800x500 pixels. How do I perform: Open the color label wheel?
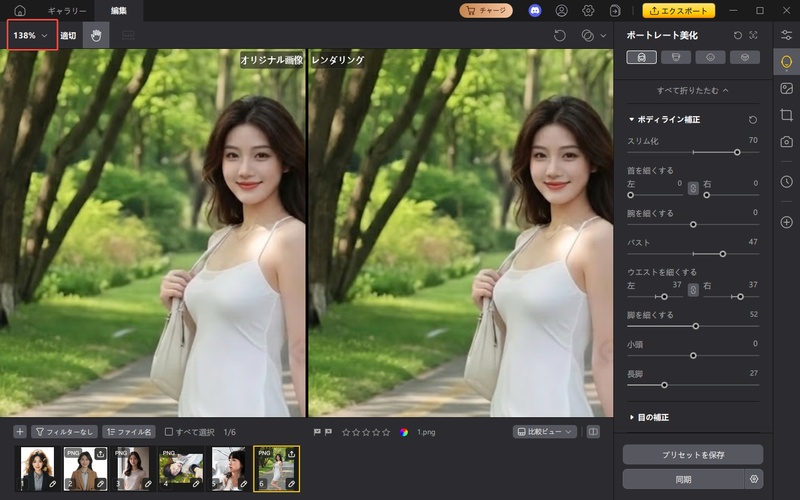[x=404, y=432]
